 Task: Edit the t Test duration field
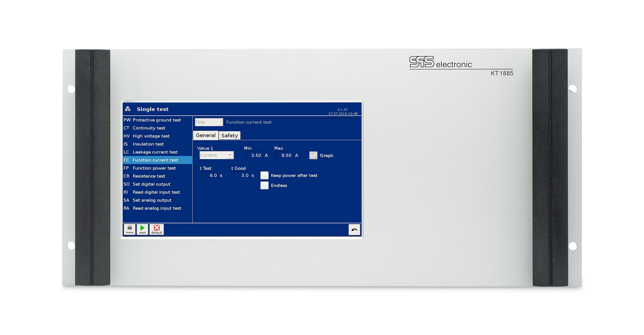click(213, 176)
